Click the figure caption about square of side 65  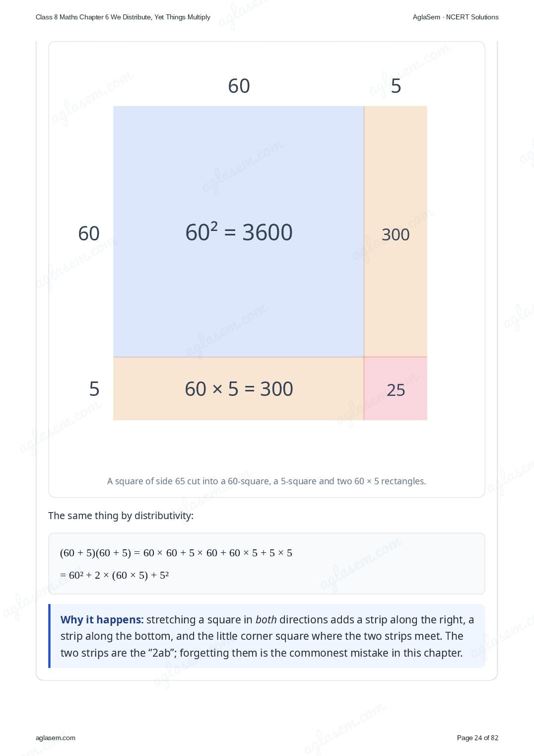[x=267, y=481]
